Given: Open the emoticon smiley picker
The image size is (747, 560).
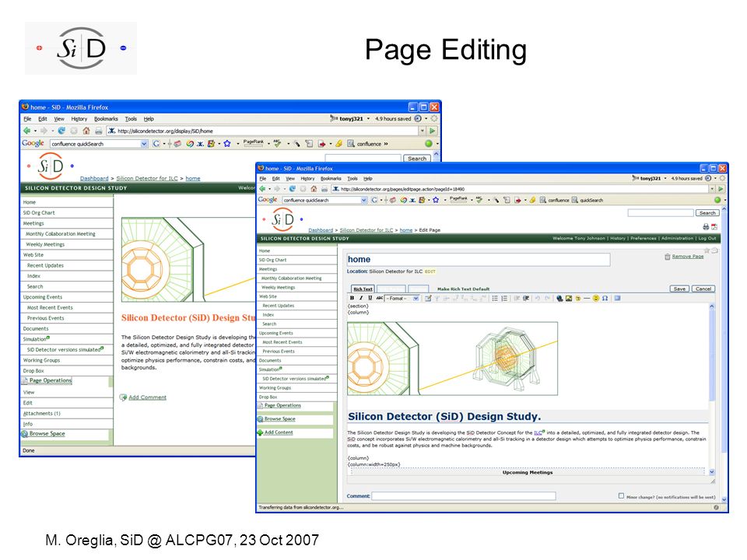Looking at the screenshot, I should tap(596, 298).
